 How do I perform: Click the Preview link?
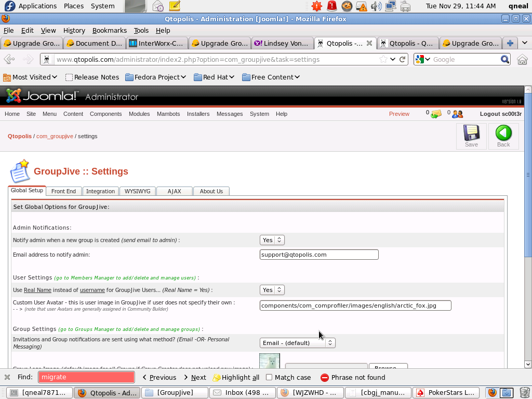399,114
